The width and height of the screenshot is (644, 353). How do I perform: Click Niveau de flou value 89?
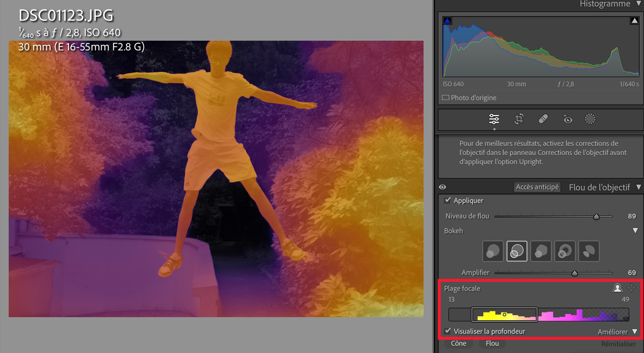632,216
